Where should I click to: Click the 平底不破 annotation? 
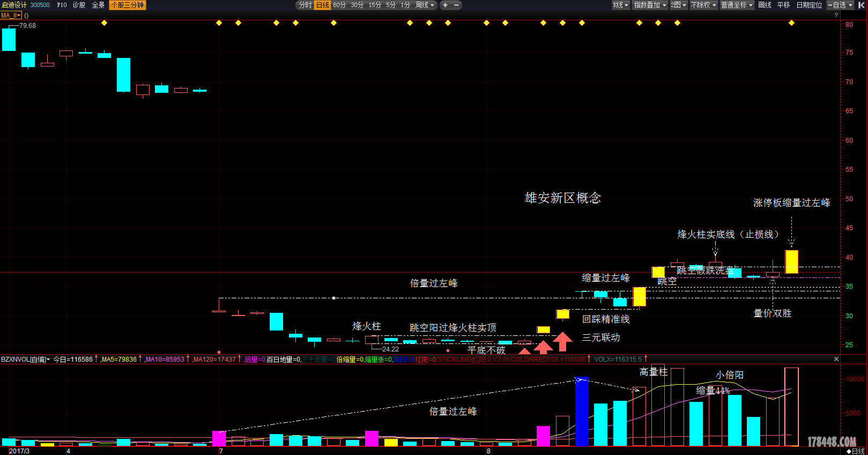coord(486,350)
